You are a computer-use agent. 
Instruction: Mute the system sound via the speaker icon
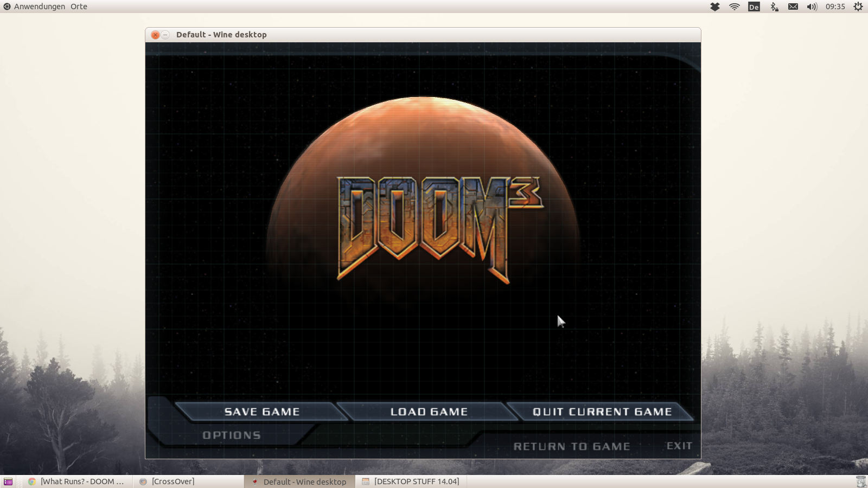[811, 7]
